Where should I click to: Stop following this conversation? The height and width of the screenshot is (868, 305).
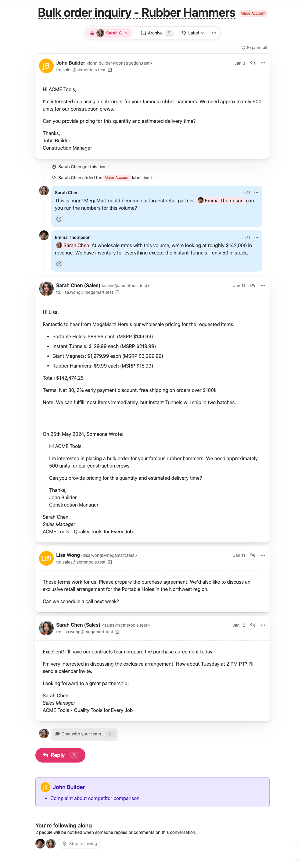(x=80, y=844)
